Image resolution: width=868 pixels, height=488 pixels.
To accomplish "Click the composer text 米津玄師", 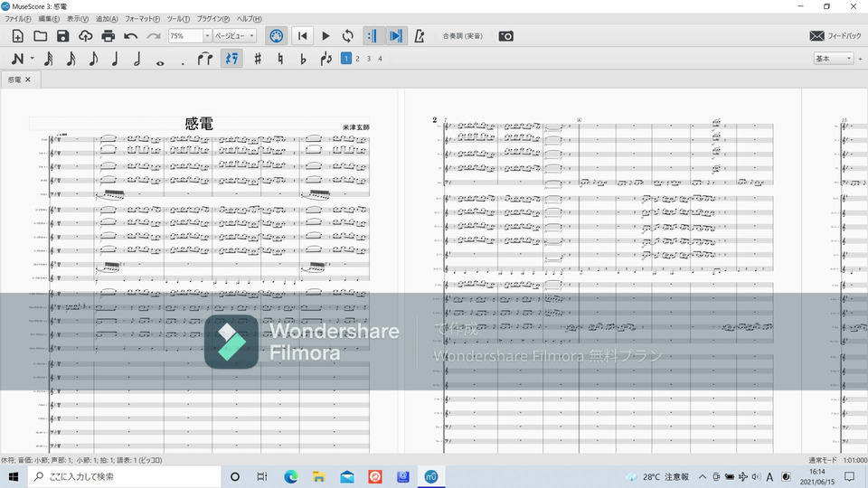I will [x=356, y=127].
